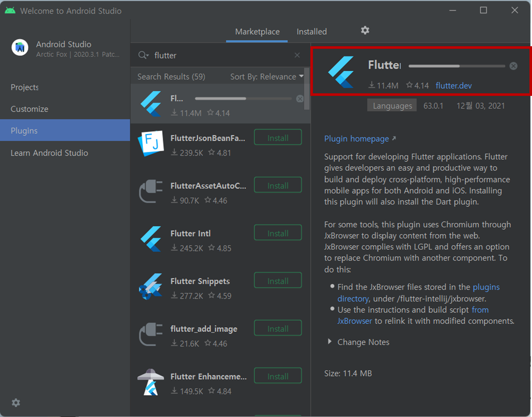
Task: Click the flutter_add_image plug icon
Action: click(x=151, y=334)
